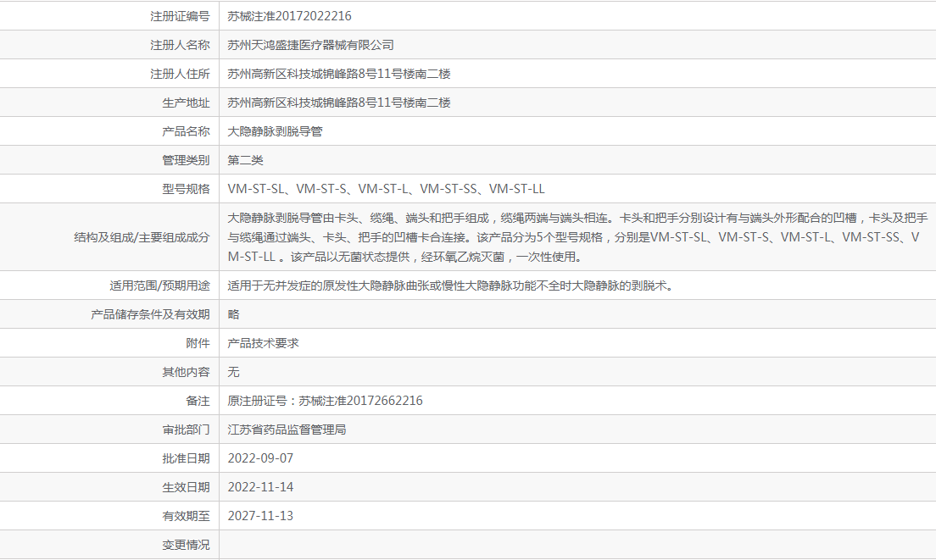Click approval date 2022-09-07

(260, 458)
